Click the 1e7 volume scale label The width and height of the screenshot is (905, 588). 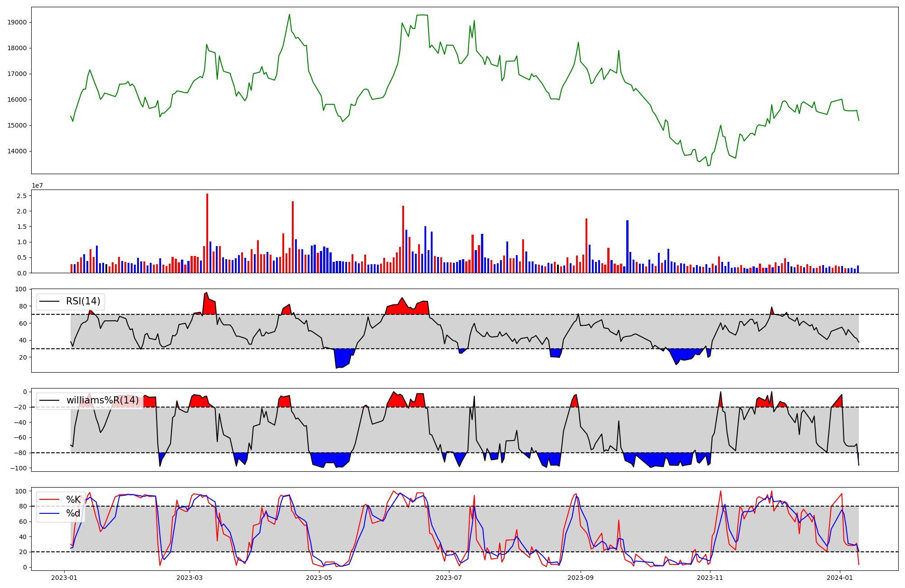(37, 185)
